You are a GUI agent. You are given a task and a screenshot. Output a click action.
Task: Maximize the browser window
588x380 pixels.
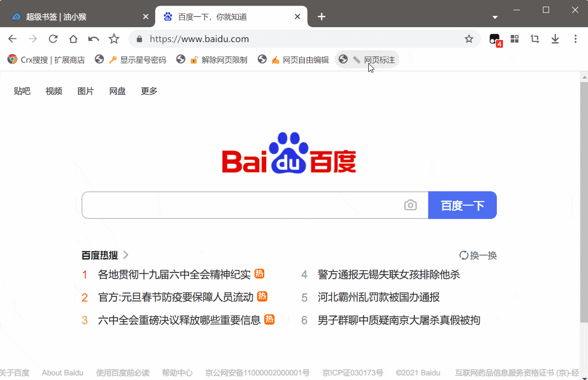[x=546, y=10]
